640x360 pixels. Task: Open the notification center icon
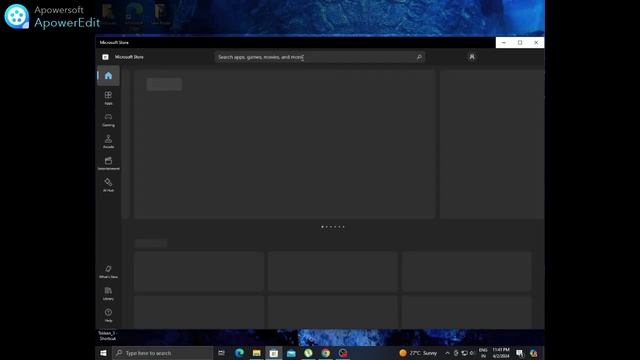520,353
